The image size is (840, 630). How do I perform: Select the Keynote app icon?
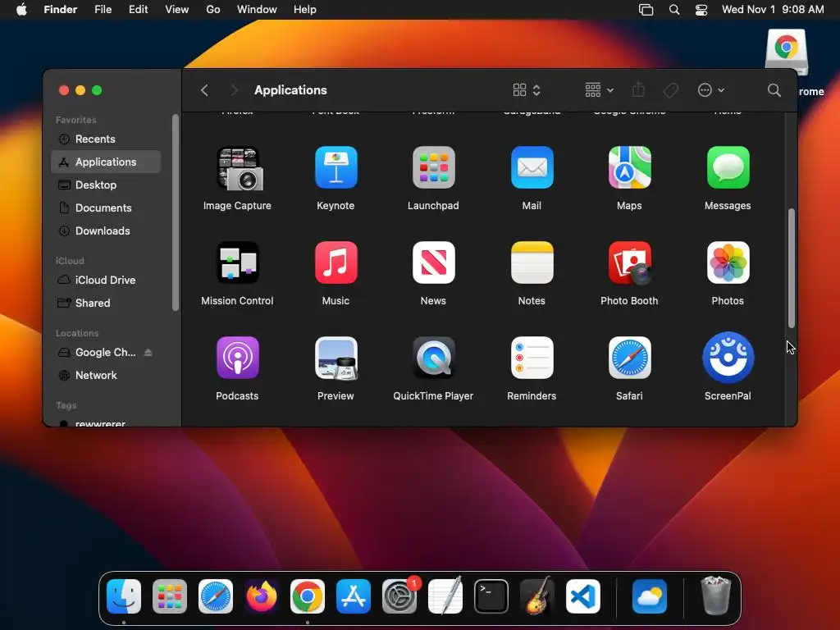click(x=336, y=167)
